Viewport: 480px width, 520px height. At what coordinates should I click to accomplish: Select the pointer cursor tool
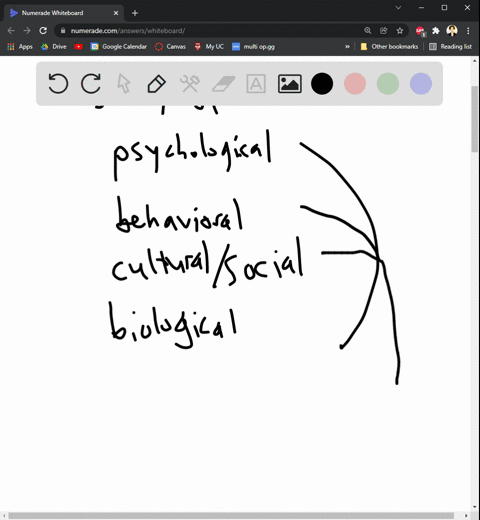click(x=124, y=83)
